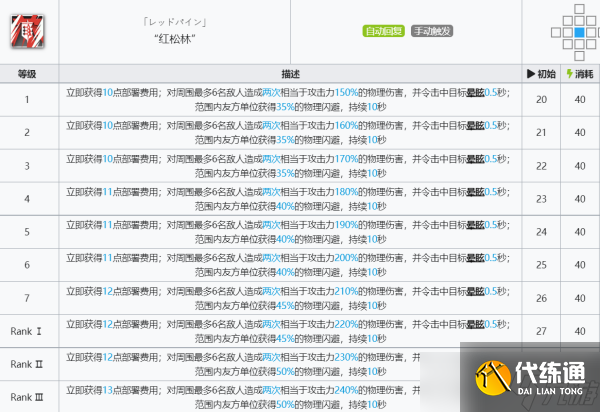Image resolution: width=600 pixels, height=412 pixels.
Task: Click the 160% attack description in level 2
Action: (288, 132)
